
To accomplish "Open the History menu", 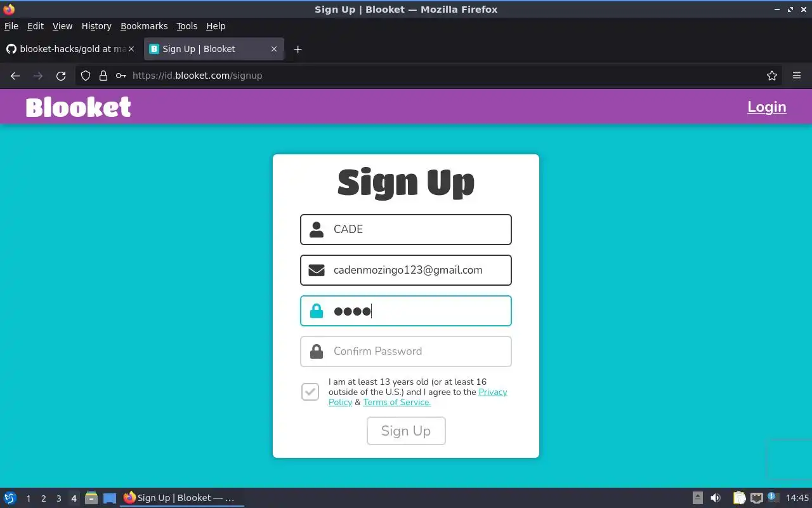I will coord(96,26).
